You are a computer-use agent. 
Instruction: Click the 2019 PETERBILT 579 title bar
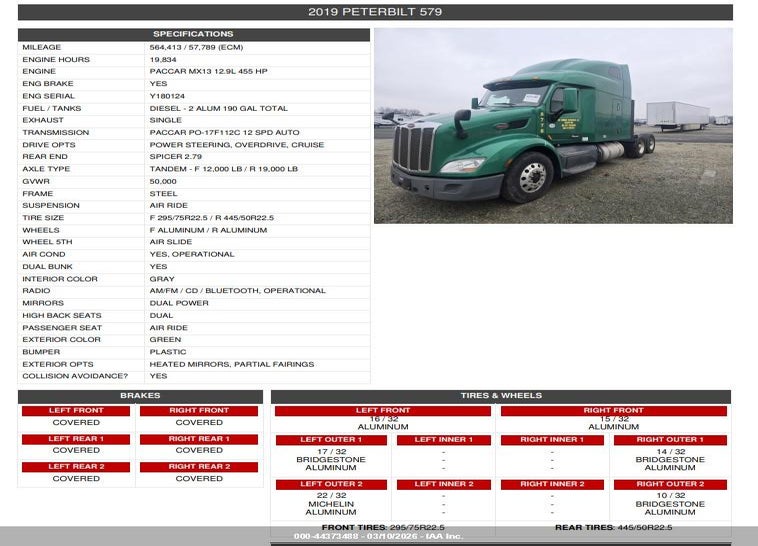tap(375, 12)
